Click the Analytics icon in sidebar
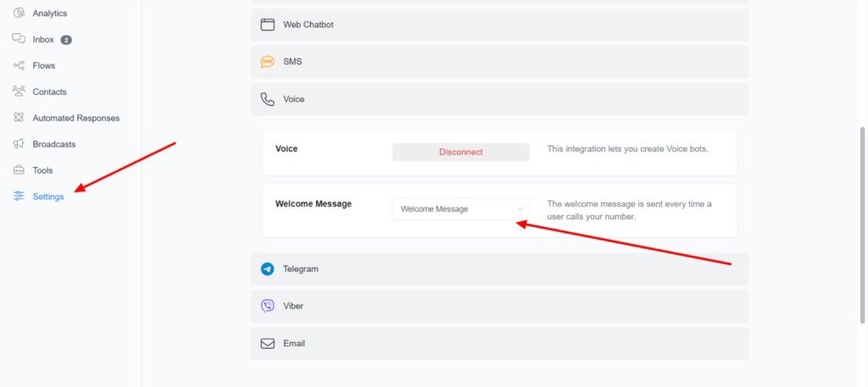 [19, 13]
